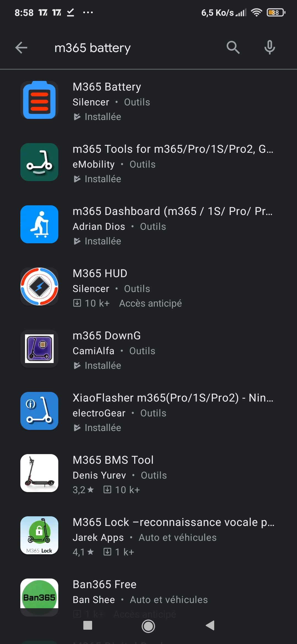This screenshot has width=297, height=644.
Task: Tap the 'electroGear' developer name
Action: pyautogui.click(x=99, y=413)
